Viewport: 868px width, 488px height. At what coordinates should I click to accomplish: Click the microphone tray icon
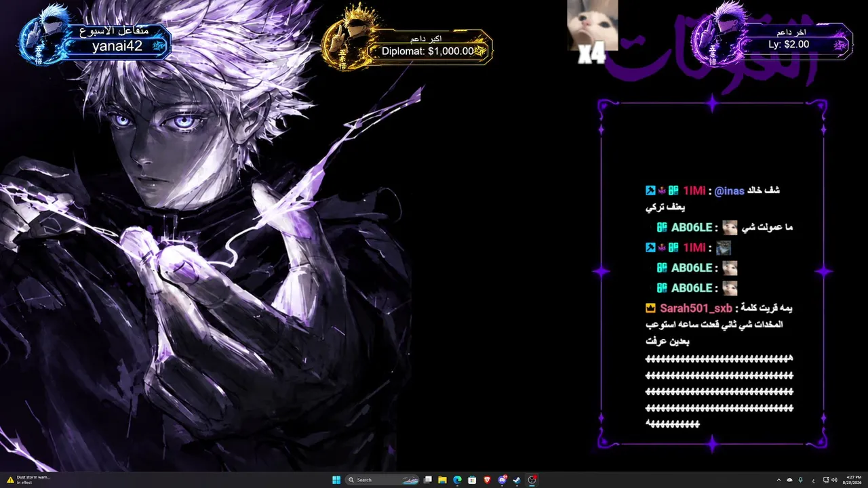pyautogui.click(x=801, y=480)
